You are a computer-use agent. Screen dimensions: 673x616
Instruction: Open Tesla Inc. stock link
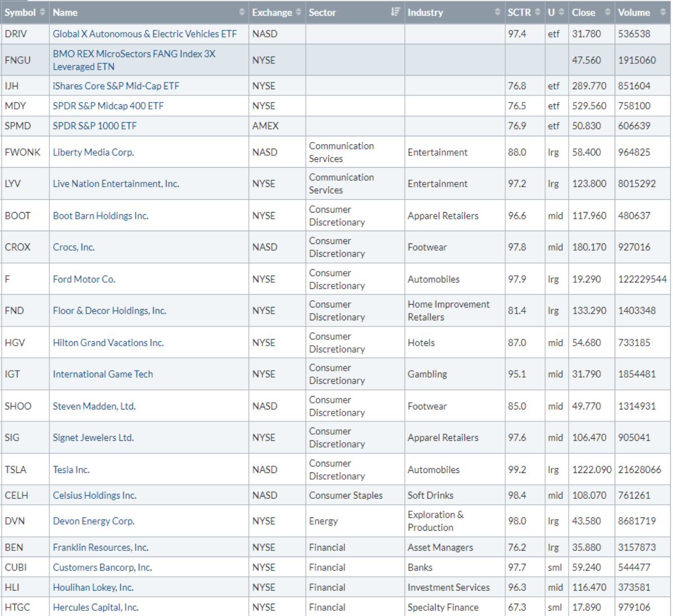point(71,470)
